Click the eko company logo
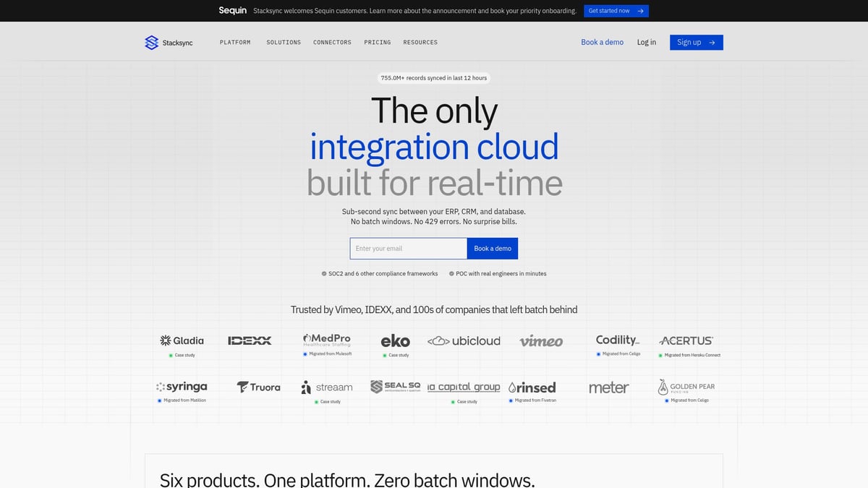The width and height of the screenshot is (868, 488). [394, 340]
